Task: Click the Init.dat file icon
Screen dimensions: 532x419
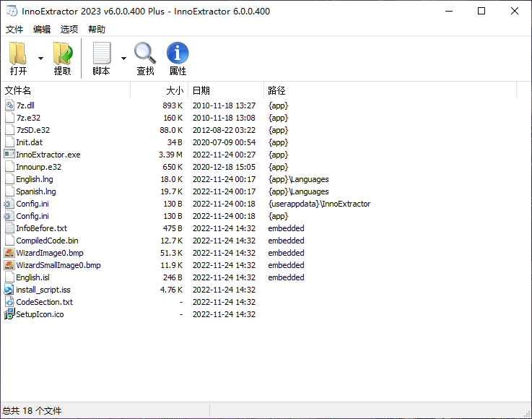Action: click(x=9, y=142)
